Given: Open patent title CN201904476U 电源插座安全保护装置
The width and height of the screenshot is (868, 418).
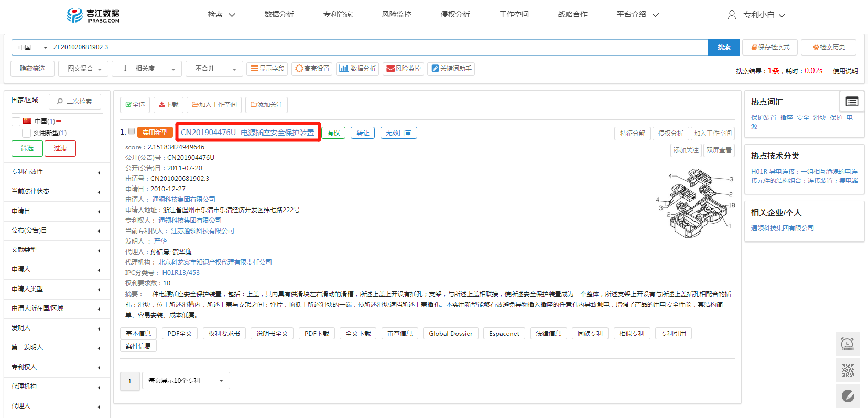Looking at the screenshot, I should click(247, 133).
